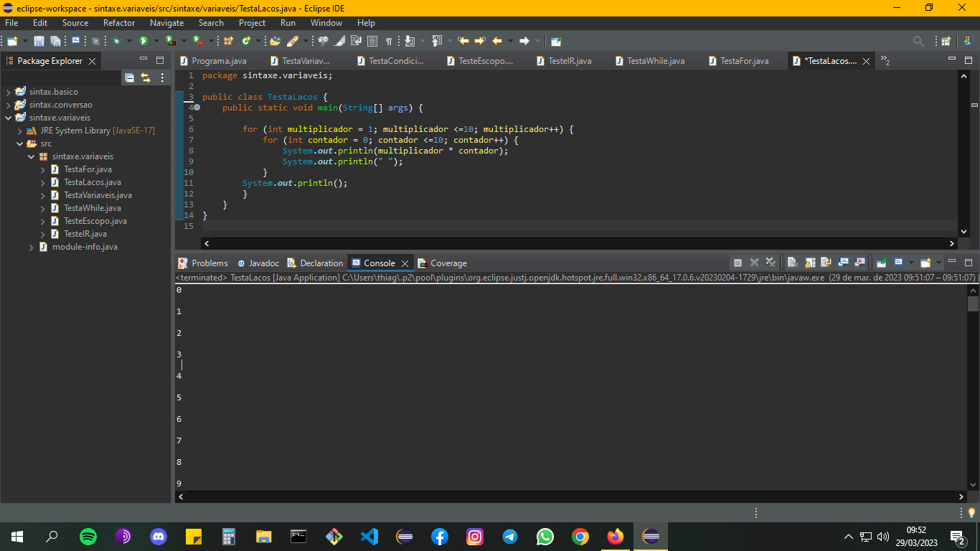Toggle Word Wrap toolbar icon
The image size is (980, 551).
point(357,41)
